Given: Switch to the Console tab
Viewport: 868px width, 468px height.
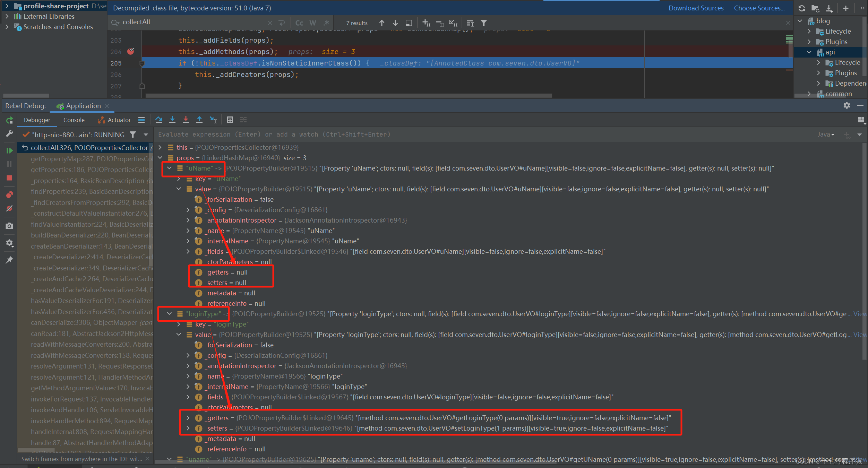Looking at the screenshot, I should [x=74, y=119].
